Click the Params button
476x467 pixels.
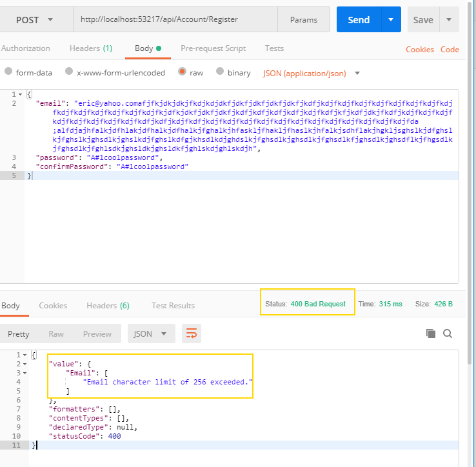tap(303, 20)
